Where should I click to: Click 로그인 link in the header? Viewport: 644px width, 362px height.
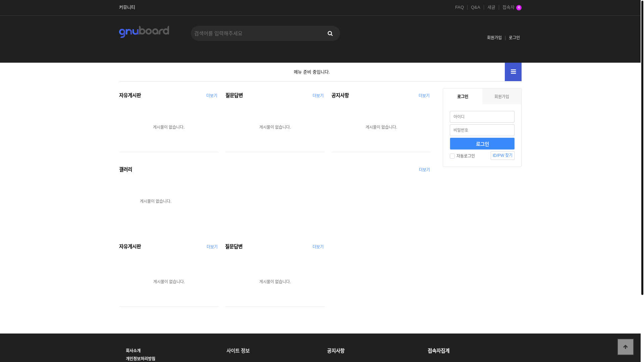[514, 38]
